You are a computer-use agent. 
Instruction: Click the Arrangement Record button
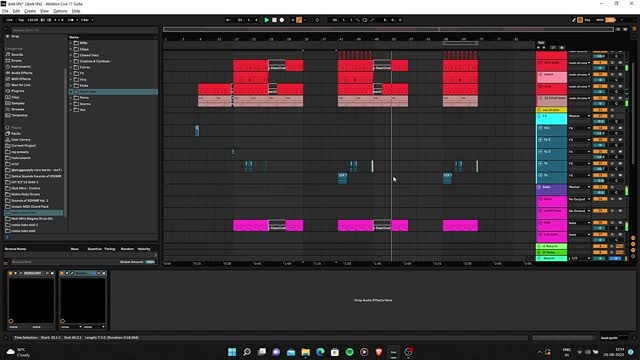282,20
